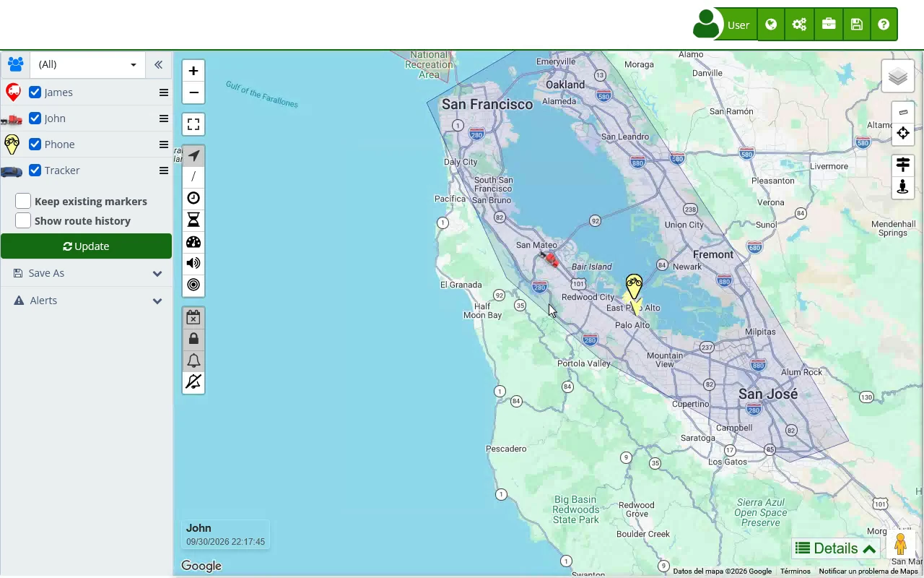Enable Keep existing markers checkbox
This screenshot has height=578, width=924.
23,201
